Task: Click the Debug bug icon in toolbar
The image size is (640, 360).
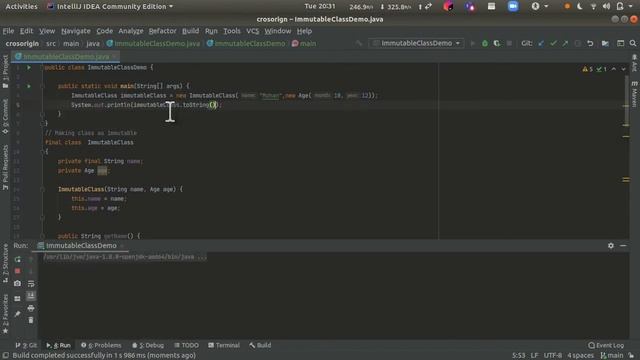Action: point(484,43)
